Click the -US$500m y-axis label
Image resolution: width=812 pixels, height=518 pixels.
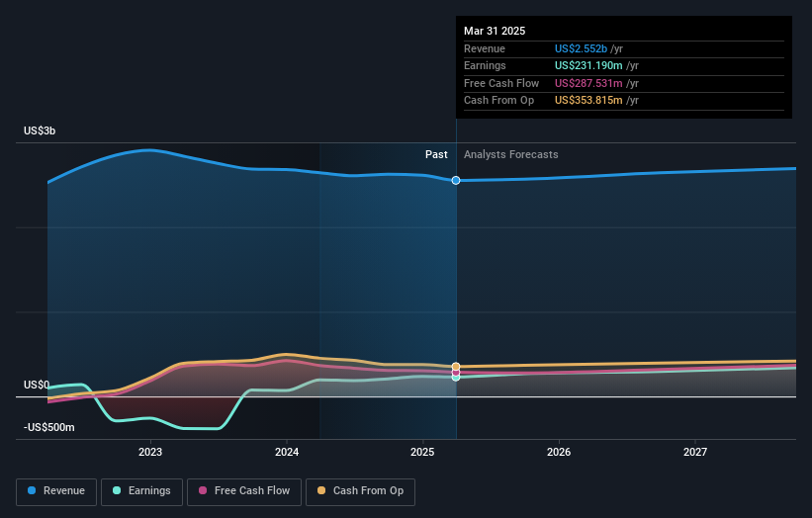pos(49,427)
